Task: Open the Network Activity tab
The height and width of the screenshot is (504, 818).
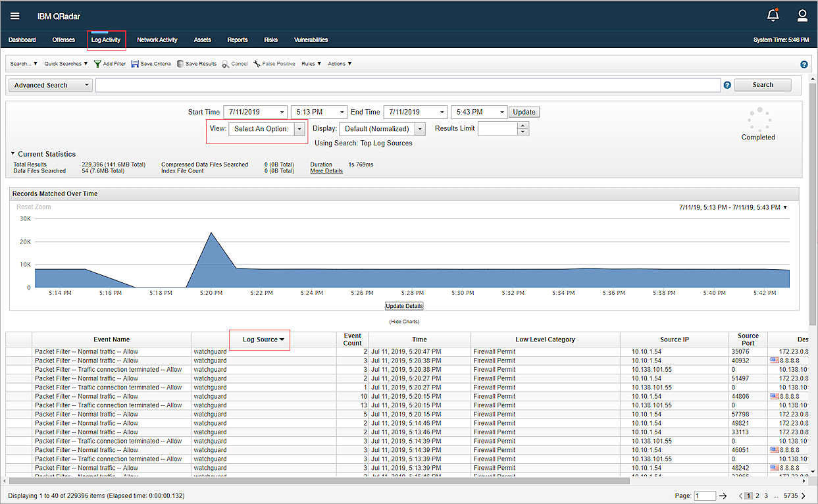Action: (157, 39)
